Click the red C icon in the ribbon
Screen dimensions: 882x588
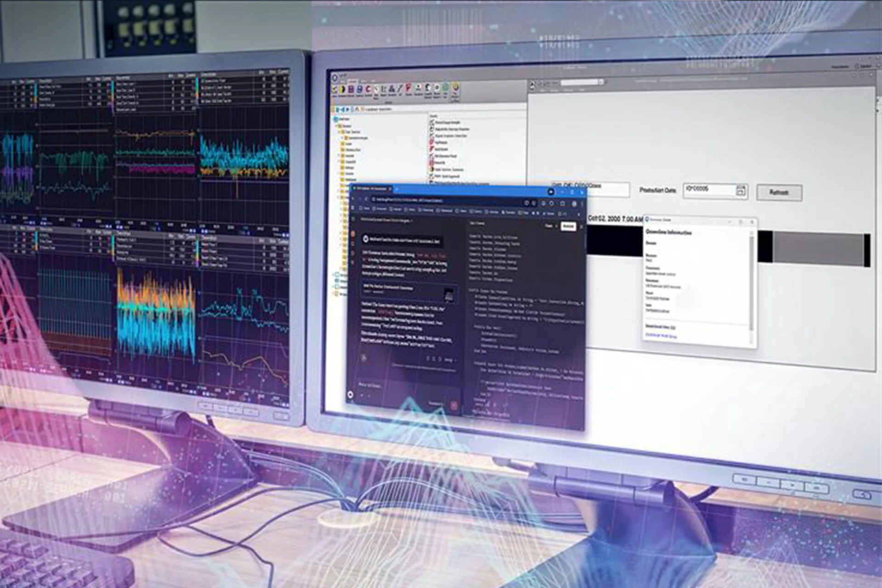(368, 89)
